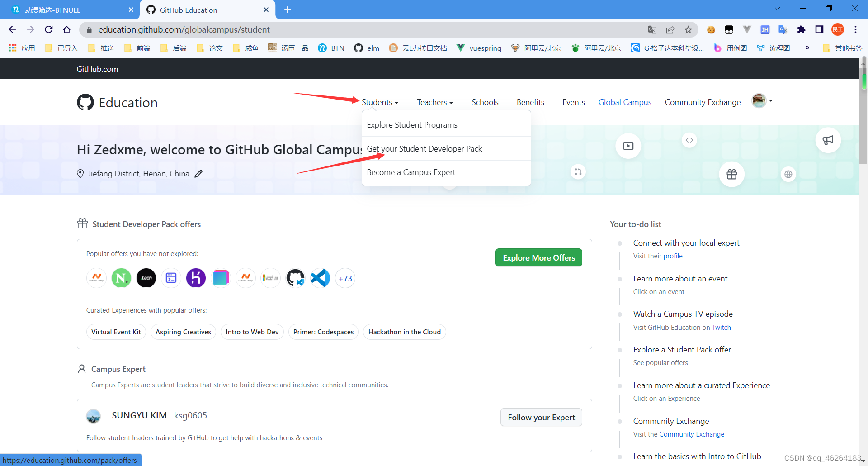Click the globe icon on the banner
This screenshot has width=868, height=466.
click(788, 174)
